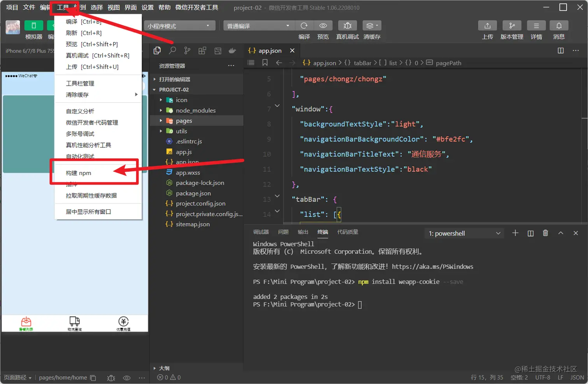Expand the 打开的编辑器 section
The width and height of the screenshot is (588, 384).
(196, 79)
